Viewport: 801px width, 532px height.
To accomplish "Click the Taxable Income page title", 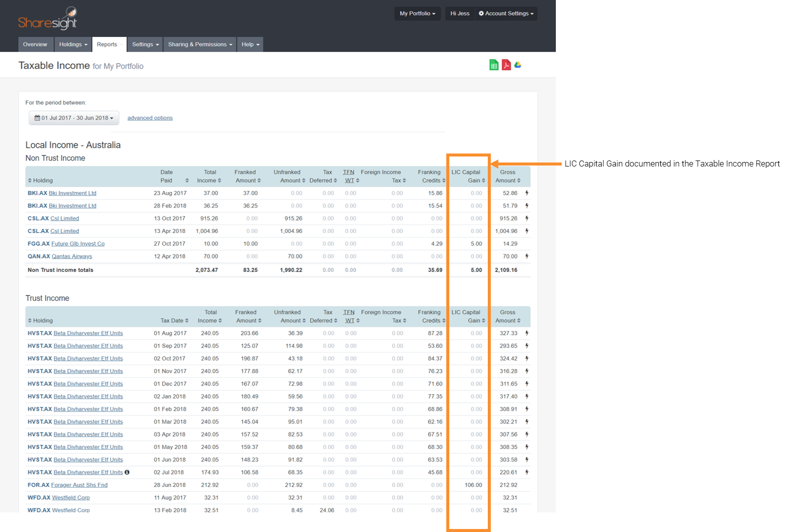I will [54, 65].
